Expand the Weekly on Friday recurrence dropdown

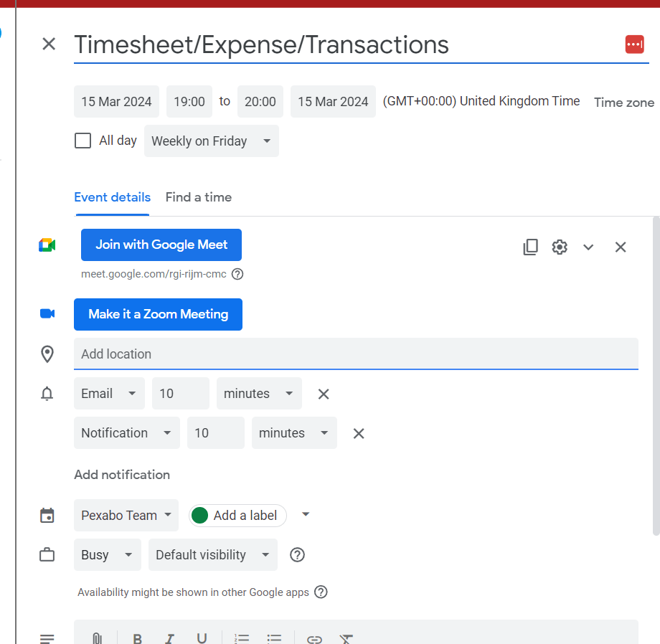coord(212,141)
